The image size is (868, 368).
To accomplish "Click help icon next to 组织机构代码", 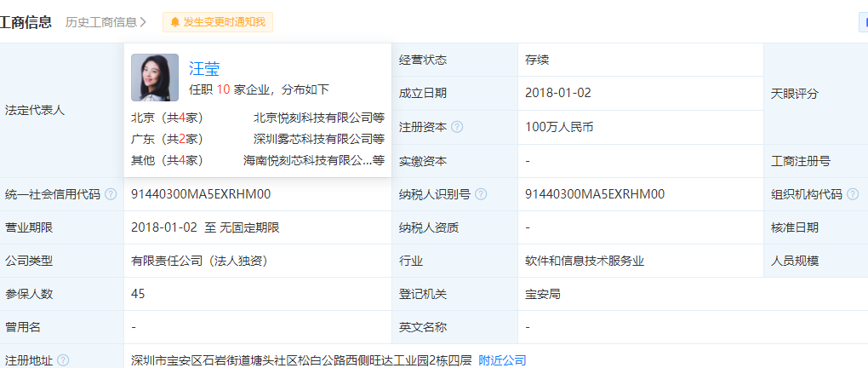I will click(x=853, y=194).
